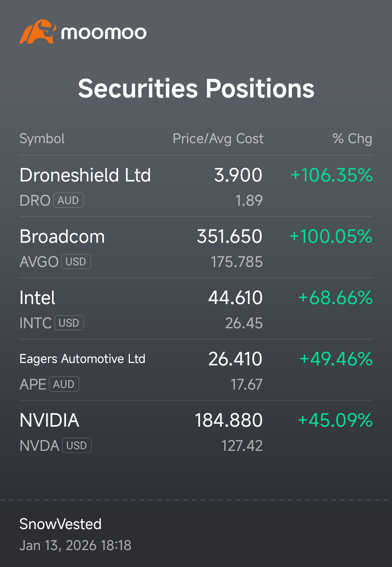This screenshot has height=567, width=392.
Task: Click the SnowVested username
Action: pyautogui.click(x=60, y=524)
